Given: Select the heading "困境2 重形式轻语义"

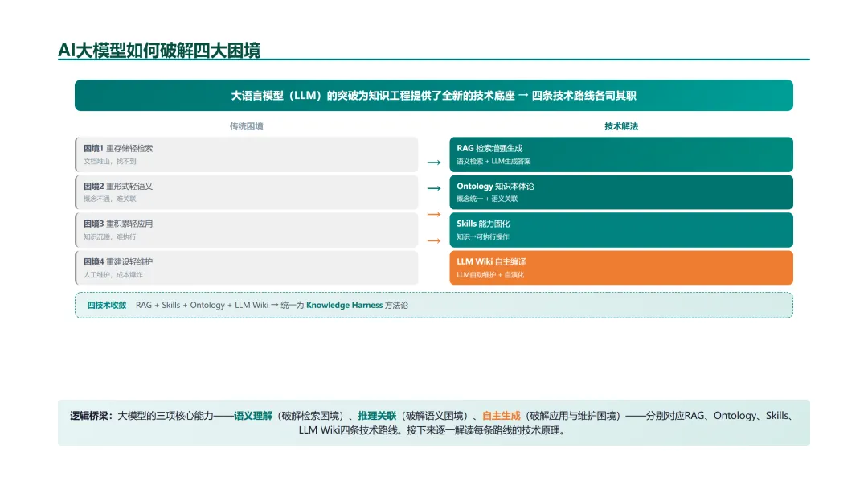Looking at the screenshot, I should click(x=118, y=186).
